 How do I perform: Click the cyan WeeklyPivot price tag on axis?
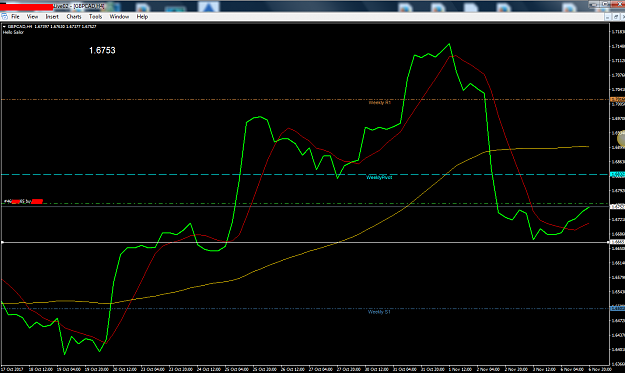tap(617, 175)
